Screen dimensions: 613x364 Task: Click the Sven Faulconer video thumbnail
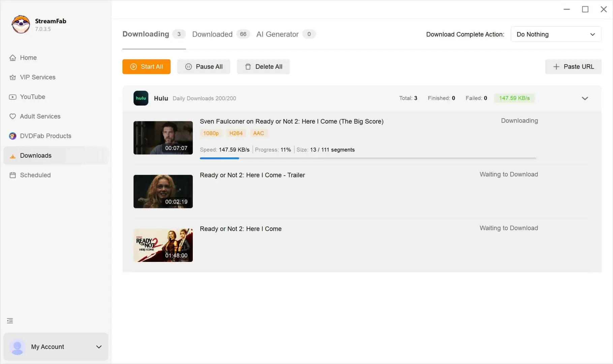pos(163,138)
